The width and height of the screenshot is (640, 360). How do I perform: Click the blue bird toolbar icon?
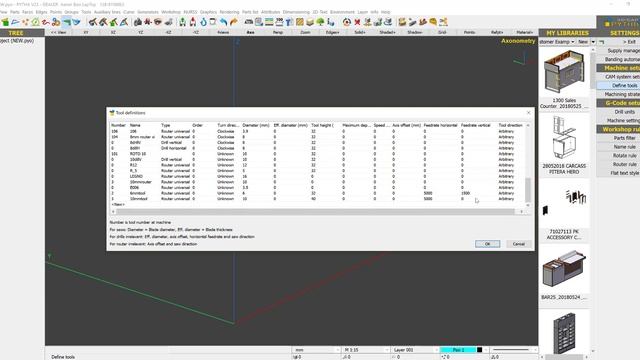pos(76,22)
